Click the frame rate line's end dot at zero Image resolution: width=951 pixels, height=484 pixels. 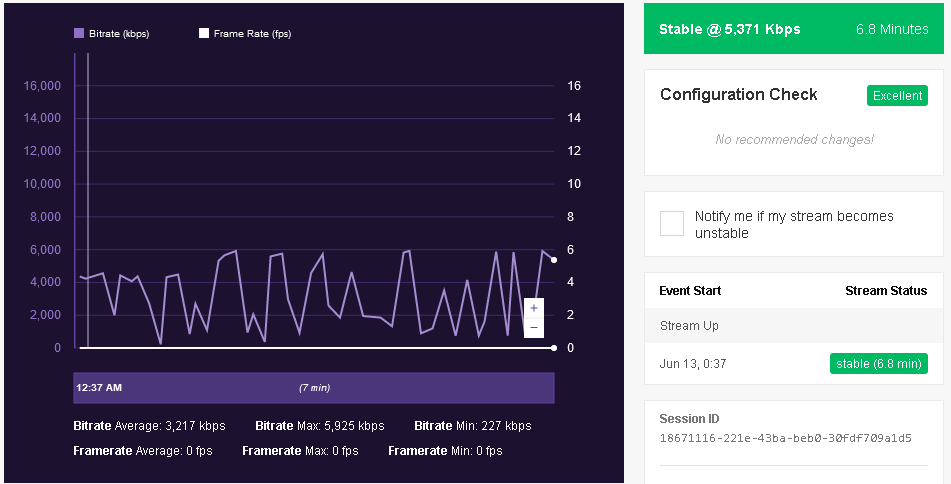click(x=554, y=348)
